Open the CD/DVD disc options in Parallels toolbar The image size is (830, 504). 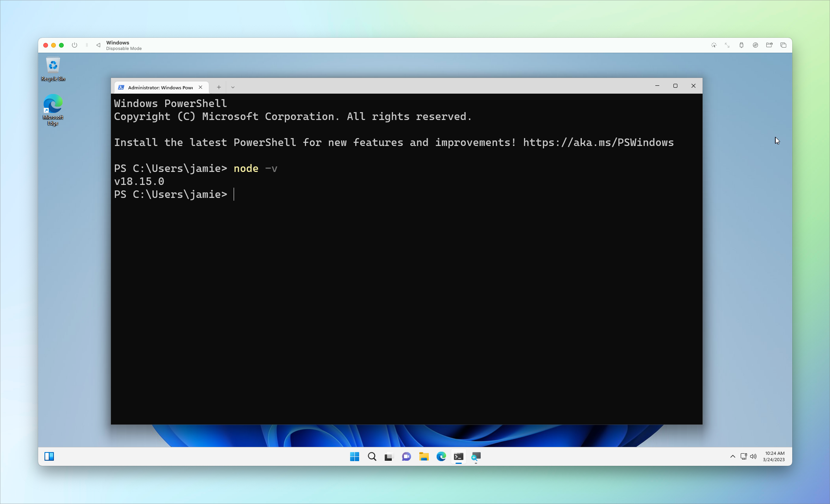click(x=755, y=45)
